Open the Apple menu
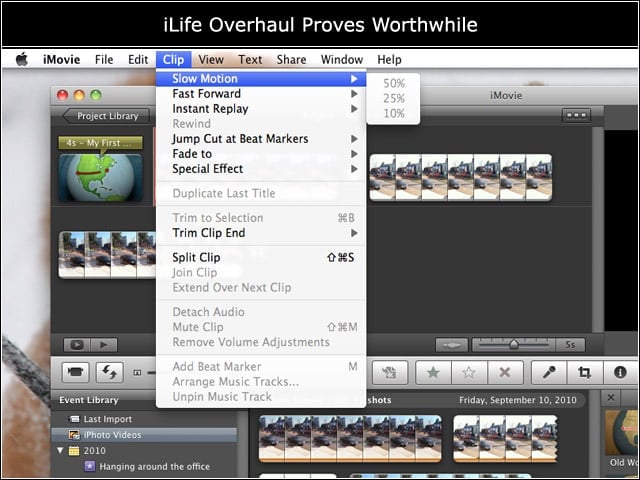Viewport: 640px width, 480px height. (x=22, y=60)
